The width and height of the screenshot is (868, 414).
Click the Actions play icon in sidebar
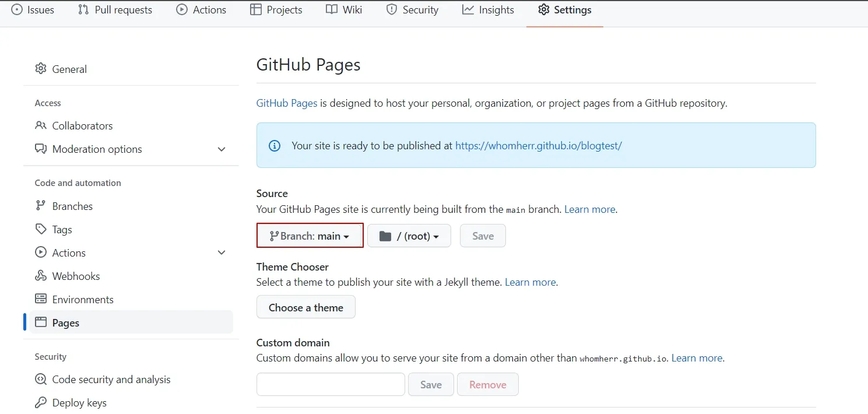[41, 252]
